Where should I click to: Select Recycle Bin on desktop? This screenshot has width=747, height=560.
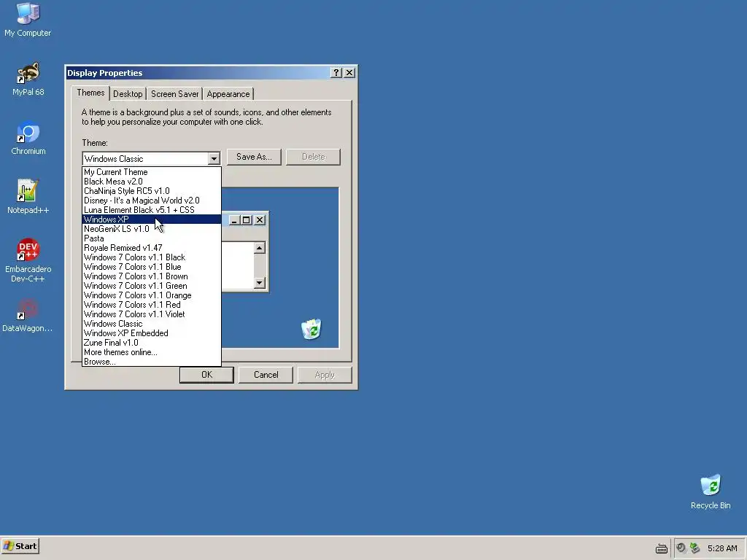click(711, 492)
